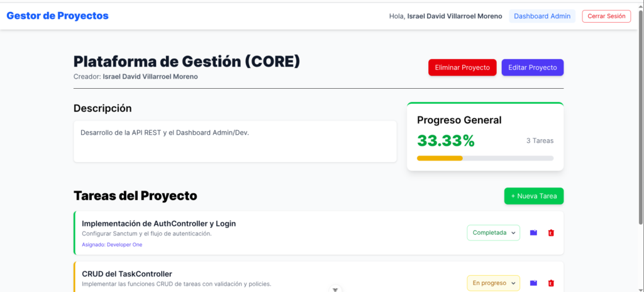Click the Editar Proyecto button
644x292 pixels.
click(532, 67)
